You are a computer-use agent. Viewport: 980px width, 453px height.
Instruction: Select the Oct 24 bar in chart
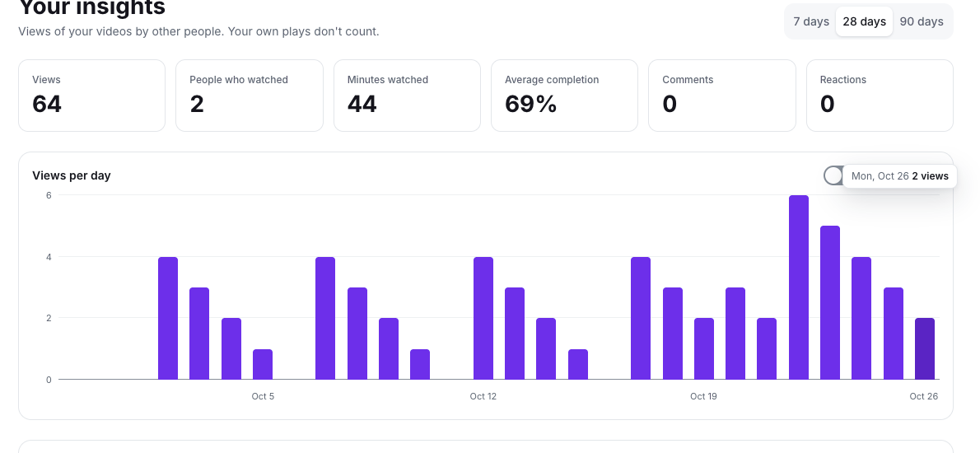(x=861, y=318)
